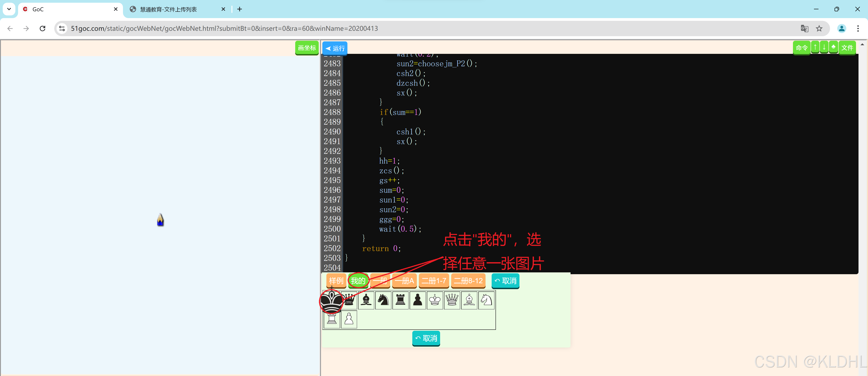Reload the current page
This screenshot has width=868, height=376.
[x=42, y=28]
